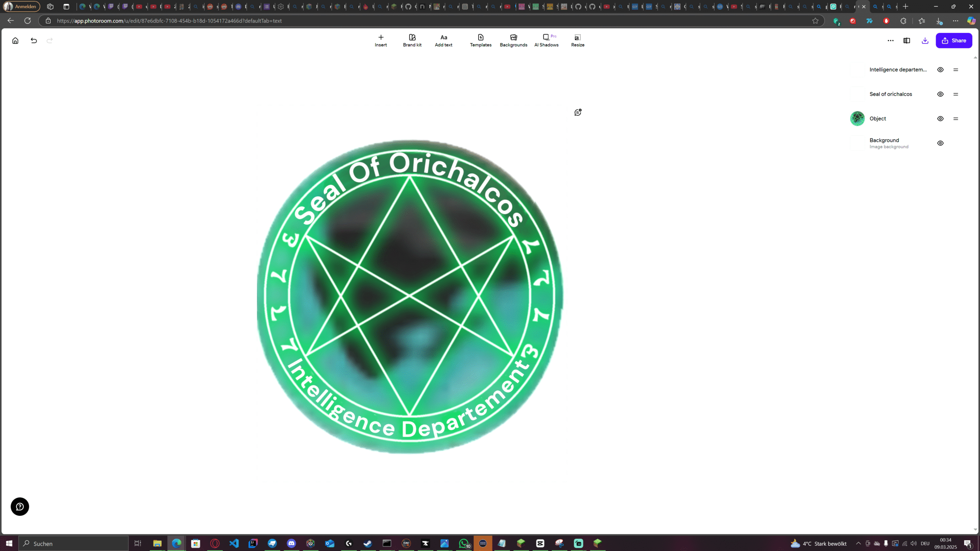The height and width of the screenshot is (551, 980).
Task: Click the Share button
Action: (x=954, y=41)
